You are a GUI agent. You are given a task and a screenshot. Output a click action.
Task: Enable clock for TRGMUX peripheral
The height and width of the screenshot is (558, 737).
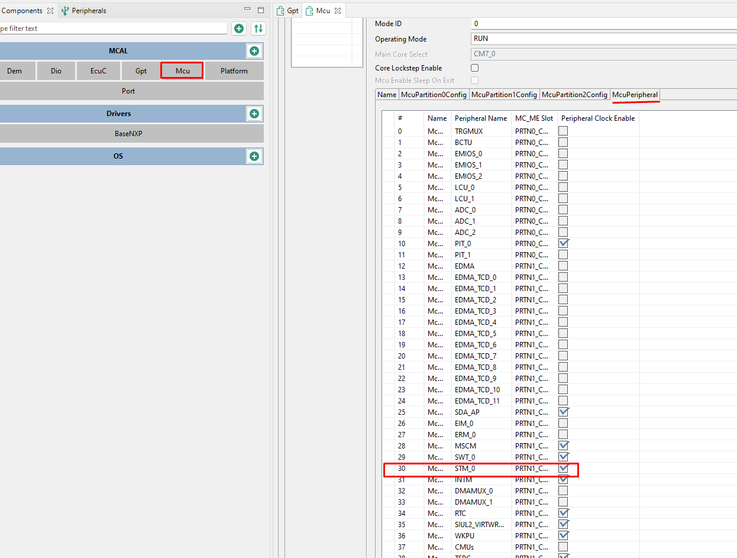tap(563, 131)
